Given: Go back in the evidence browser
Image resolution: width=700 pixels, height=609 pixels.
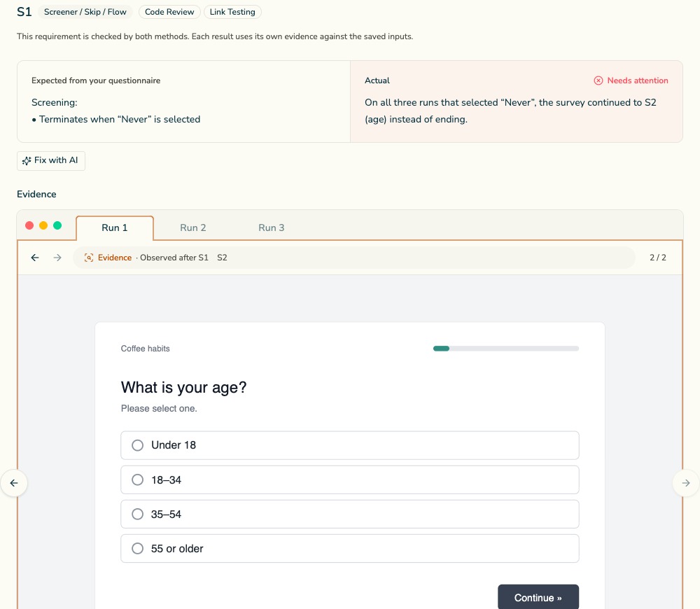Looking at the screenshot, I should (x=35, y=258).
